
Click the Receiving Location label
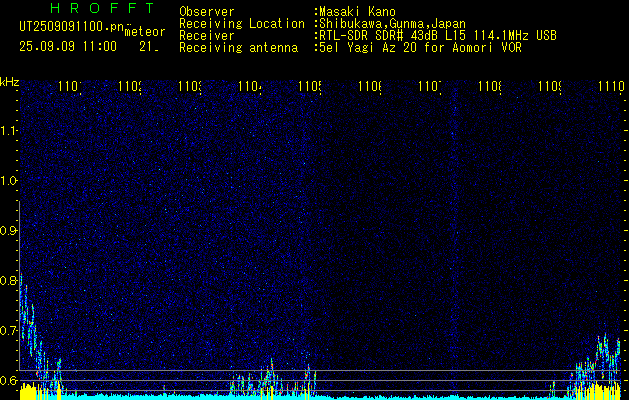[242, 24]
